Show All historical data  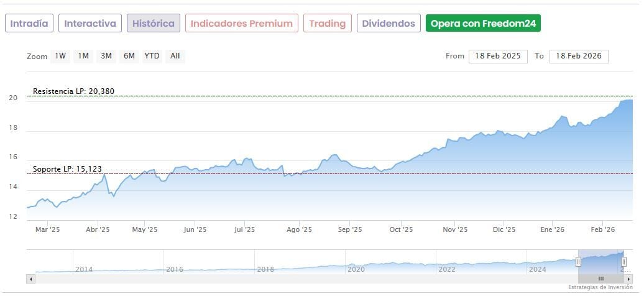(x=175, y=56)
